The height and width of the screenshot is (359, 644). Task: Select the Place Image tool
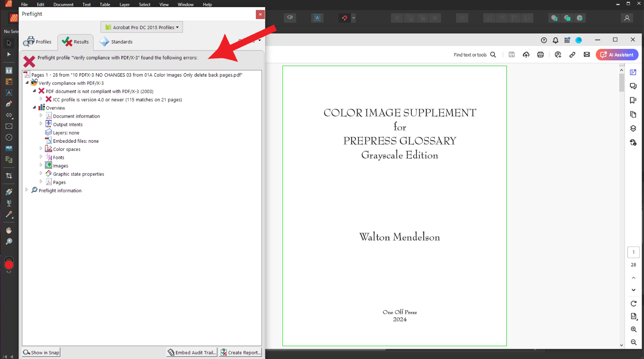click(x=9, y=148)
